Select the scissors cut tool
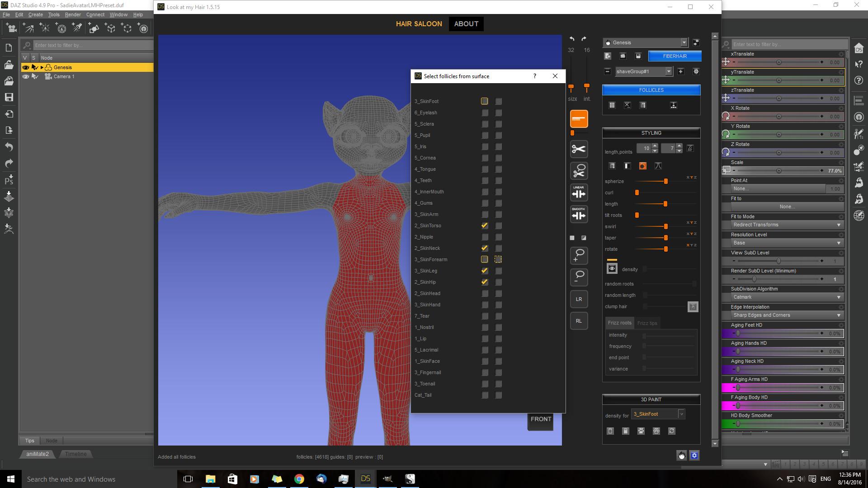Viewport: 868px width, 488px height. (579, 149)
